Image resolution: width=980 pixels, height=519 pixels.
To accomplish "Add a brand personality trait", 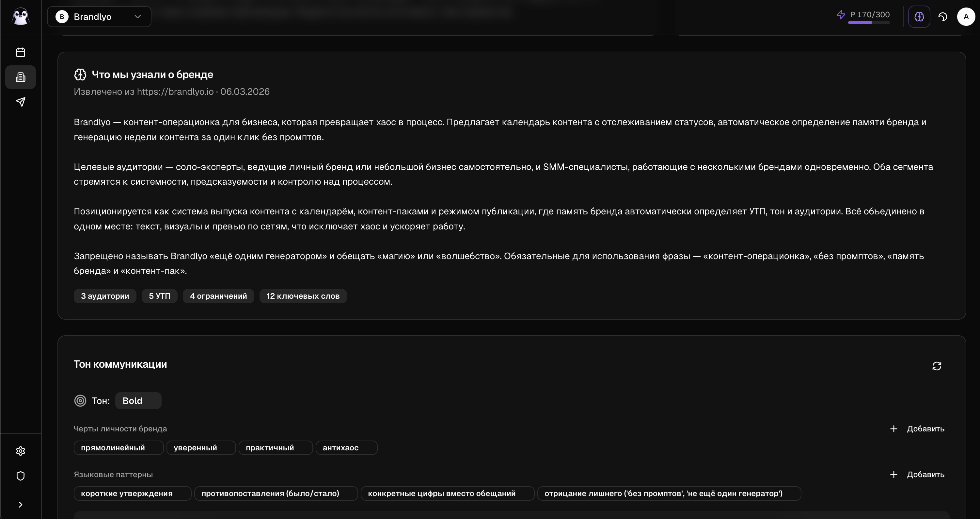I will click(917, 429).
